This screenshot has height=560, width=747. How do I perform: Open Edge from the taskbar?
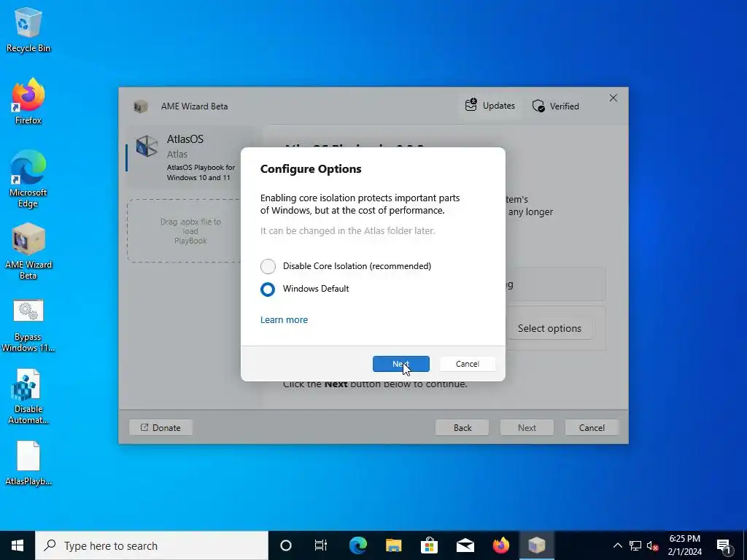pyautogui.click(x=357, y=545)
